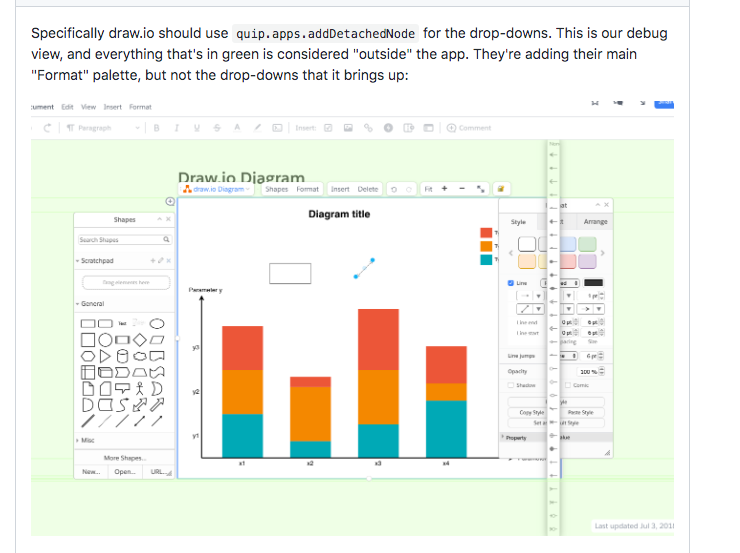Click the New... button
Viewport: 740px width, 553px height.
pyautogui.click(x=91, y=471)
